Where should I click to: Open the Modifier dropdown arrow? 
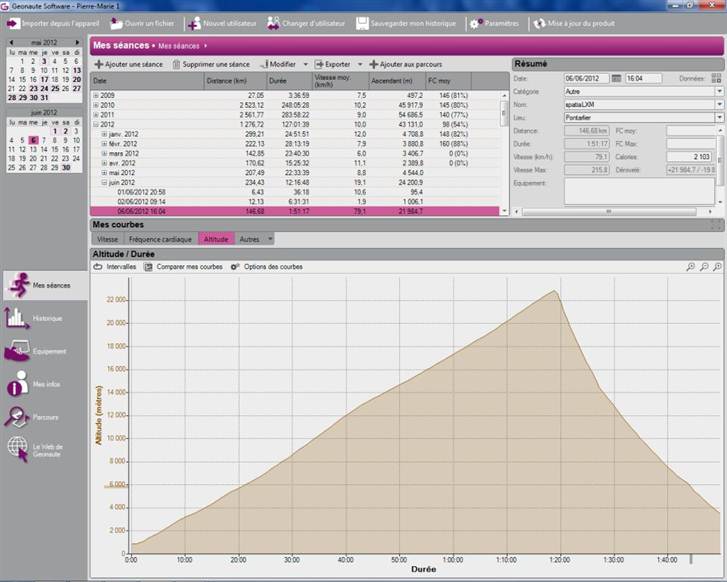pos(306,64)
